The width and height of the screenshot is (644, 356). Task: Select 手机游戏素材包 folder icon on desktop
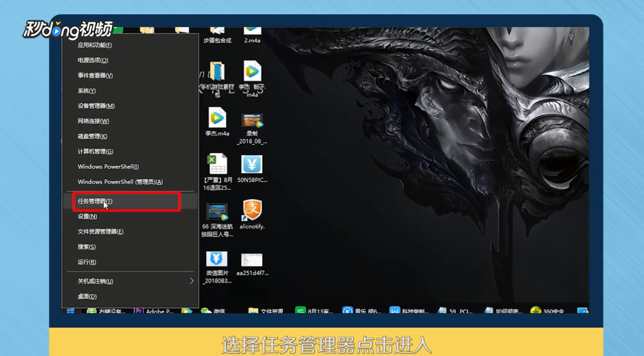(x=217, y=72)
